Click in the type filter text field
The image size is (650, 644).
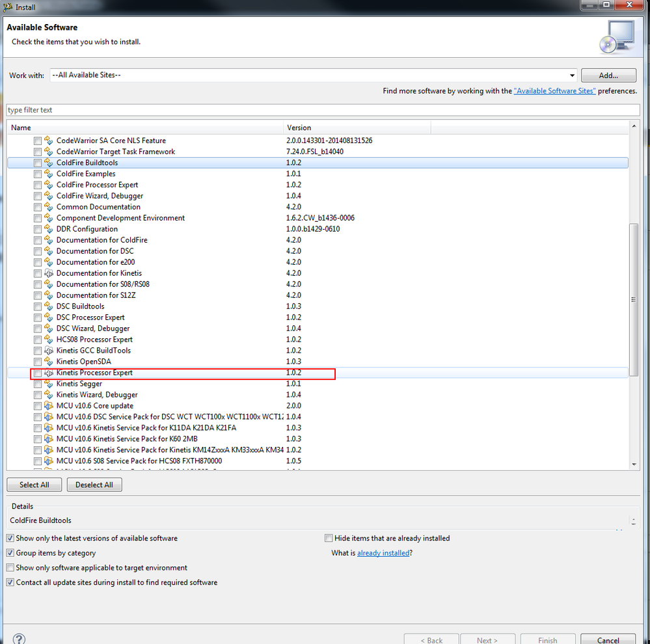point(323,110)
